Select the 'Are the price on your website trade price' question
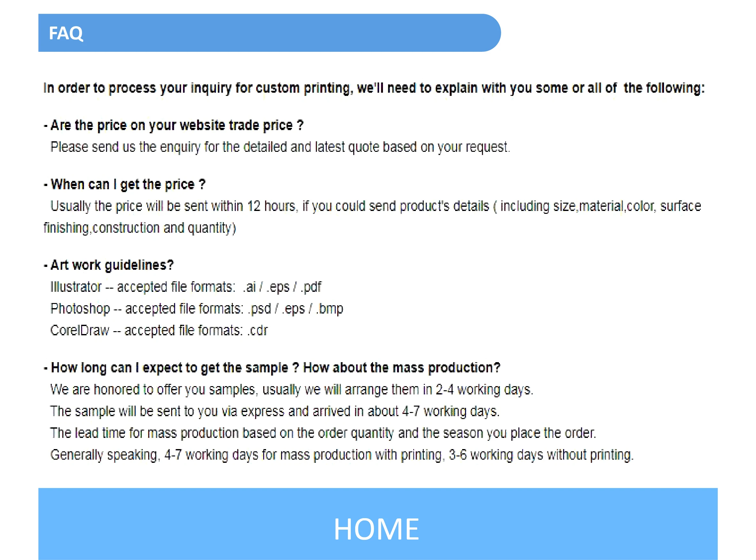Screen dimensions: 756x560 pyautogui.click(x=174, y=126)
